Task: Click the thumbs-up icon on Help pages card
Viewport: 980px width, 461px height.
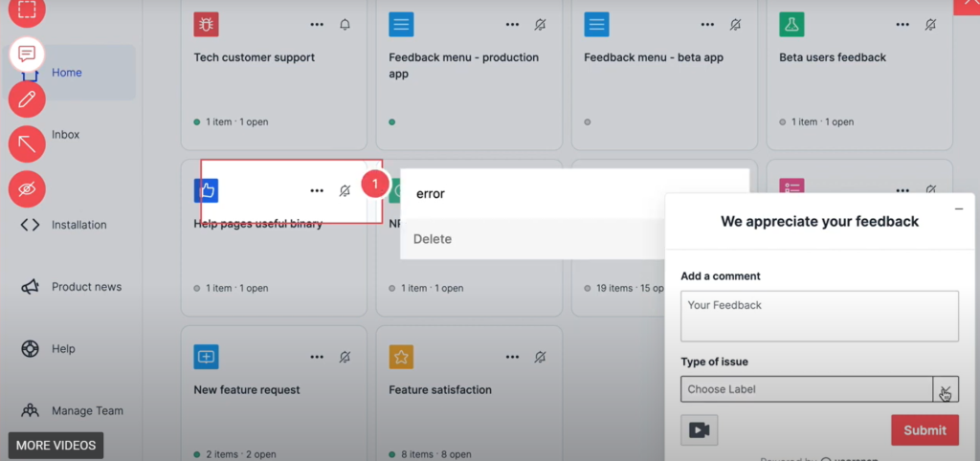Action: pos(206,190)
